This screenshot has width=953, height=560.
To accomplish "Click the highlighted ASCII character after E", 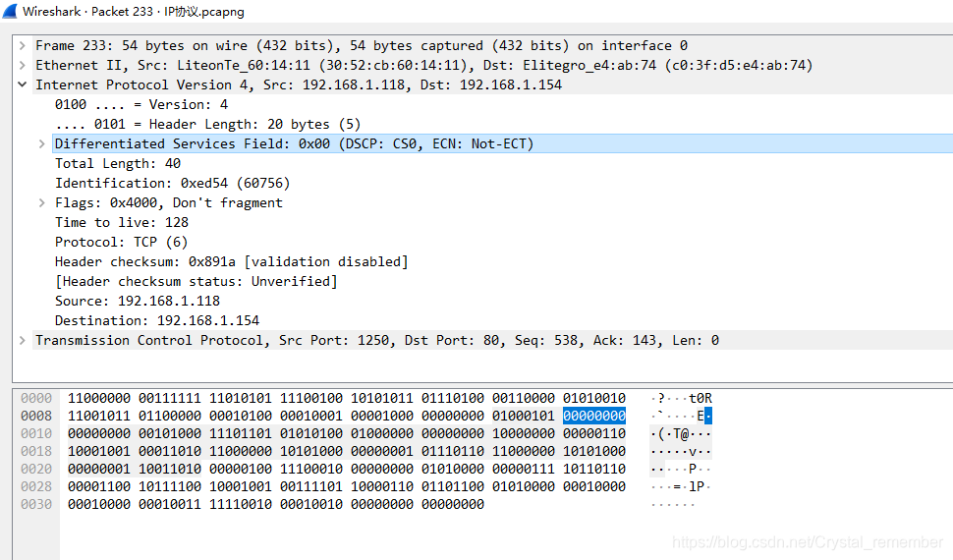I will tap(708, 416).
